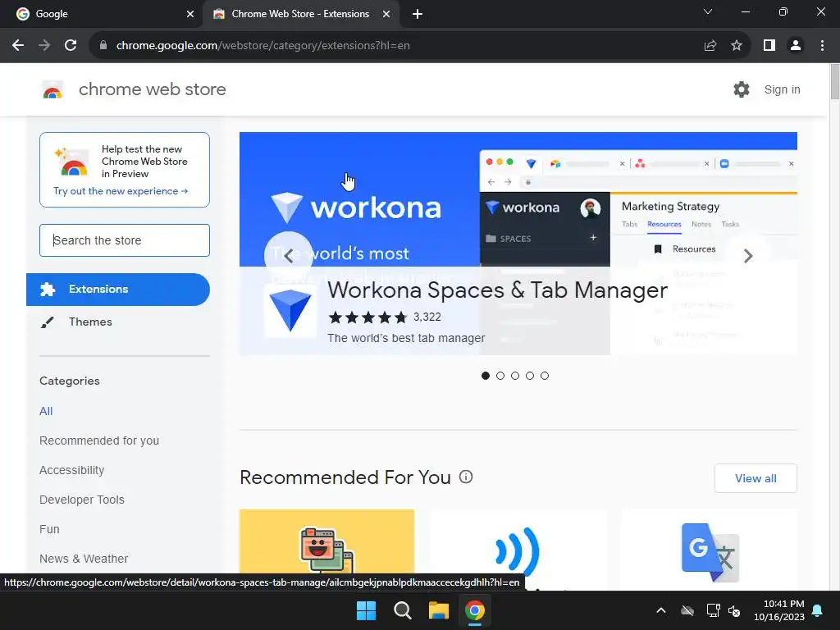Viewport: 840px width, 630px height.
Task: Select the second carousel dot
Action: [500, 376]
